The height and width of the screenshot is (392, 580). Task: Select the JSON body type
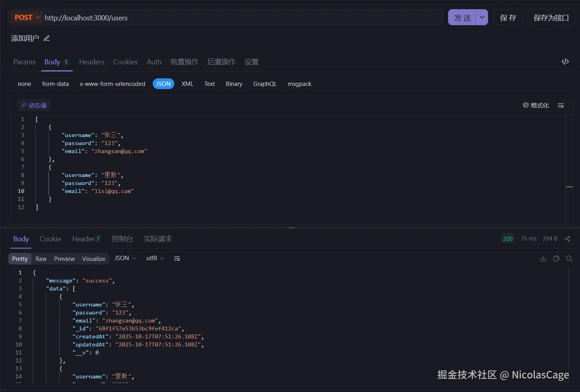pos(163,84)
